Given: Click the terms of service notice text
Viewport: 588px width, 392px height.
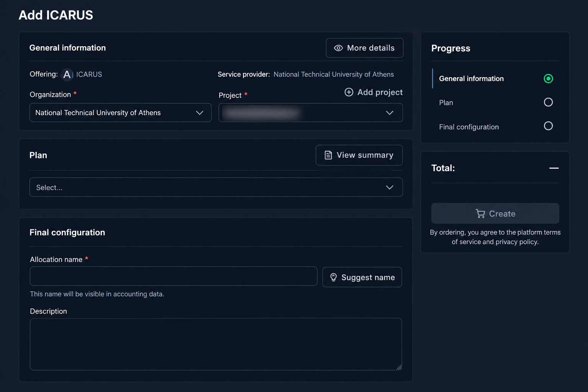Looking at the screenshot, I should (495, 237).
